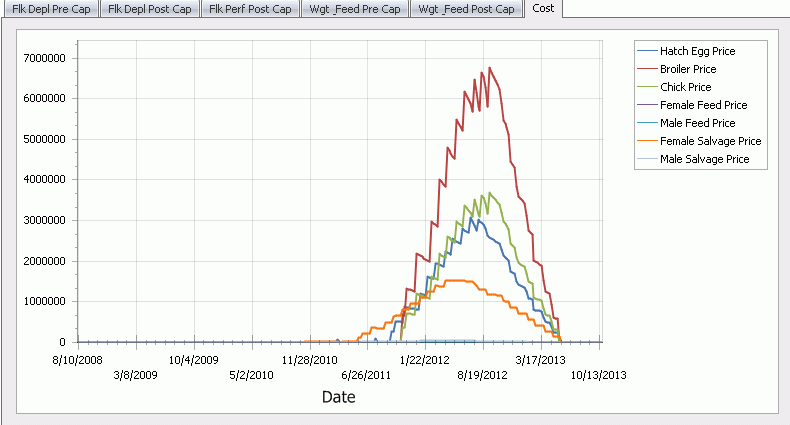
Task: Click the 7000000 y-axis label
Action: coord(44,58)
